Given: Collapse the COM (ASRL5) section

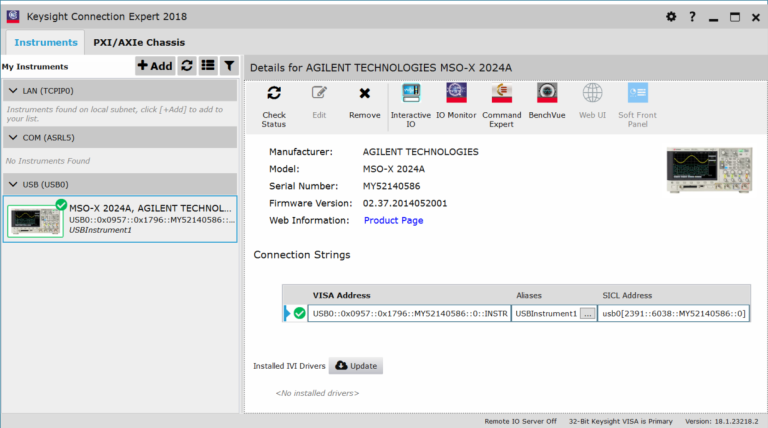Looking at the screenshot, I should [x=13, y=138].
